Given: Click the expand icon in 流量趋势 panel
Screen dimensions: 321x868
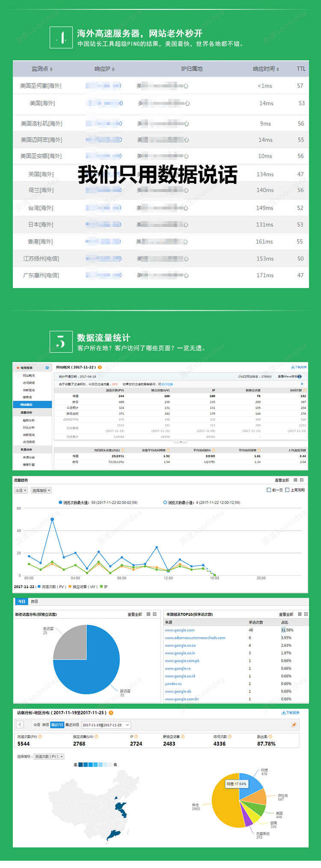Looking at the screenshot, I should coord(302,480).
